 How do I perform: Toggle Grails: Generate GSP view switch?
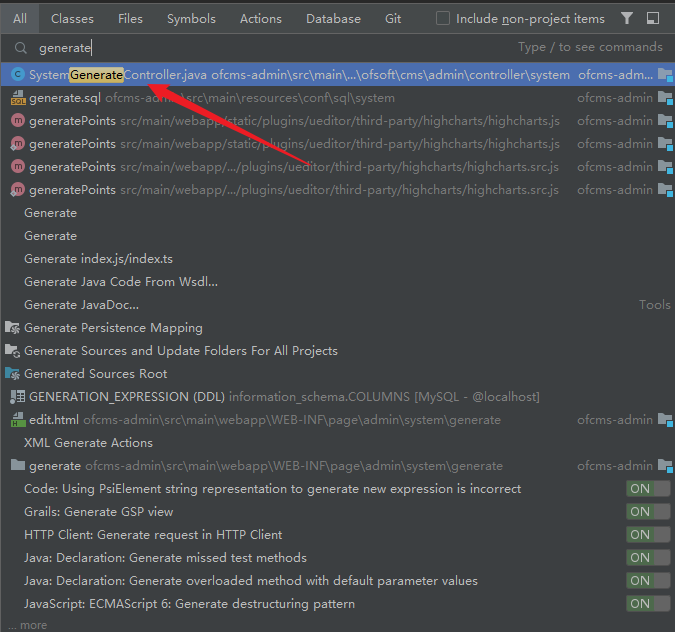click(648, 511)
